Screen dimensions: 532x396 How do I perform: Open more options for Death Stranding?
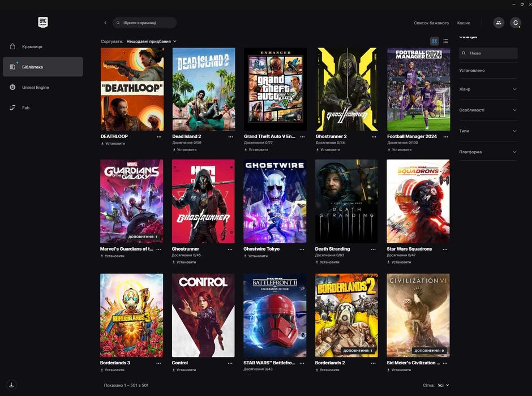click(373, 249)
